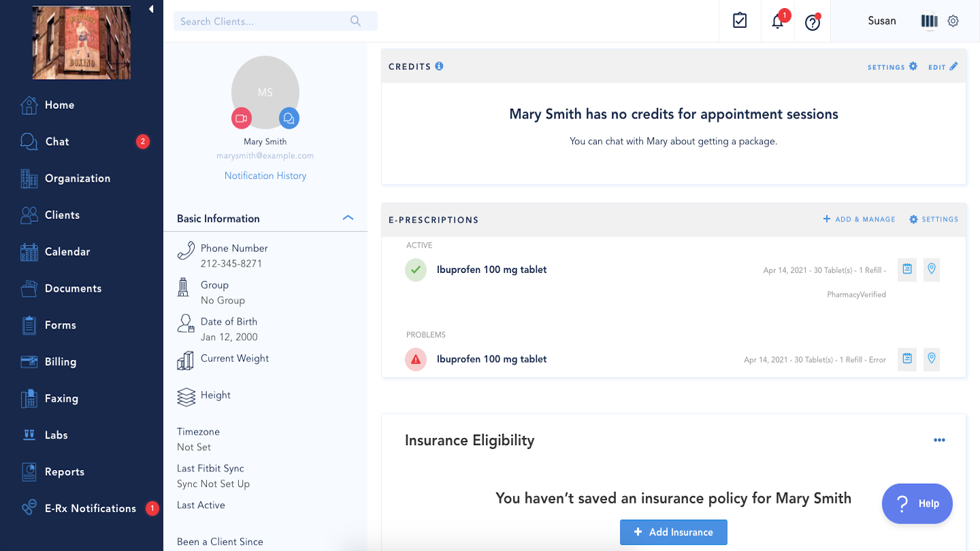Viewport: 980px width, 551px height.
Task: Click the credits info icon
Action: (x=440, y=66)
